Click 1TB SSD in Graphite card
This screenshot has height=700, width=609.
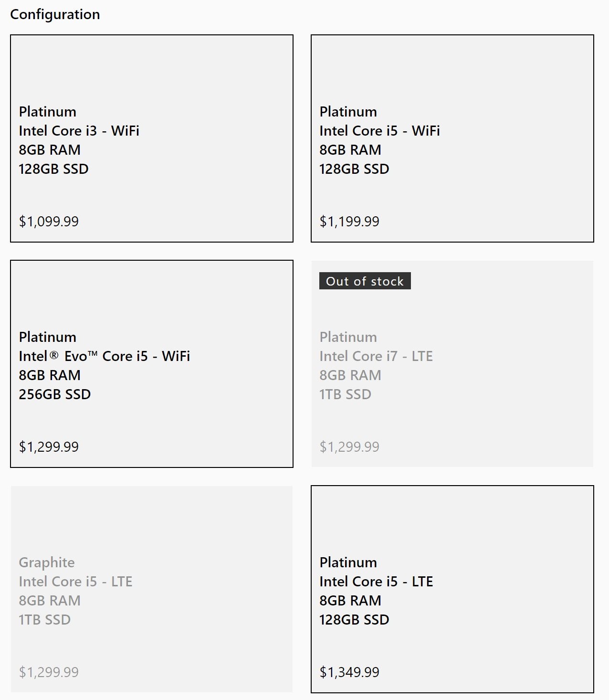(x=45, y=620)
